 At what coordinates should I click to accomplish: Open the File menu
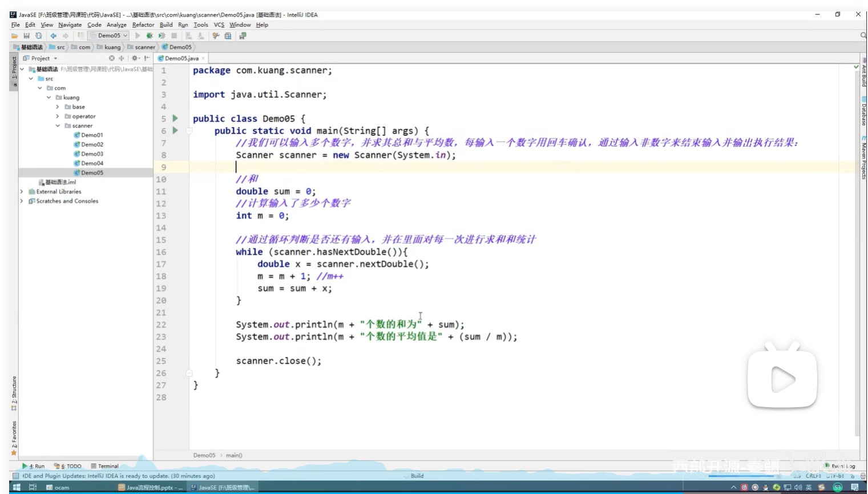tap(15, 25)
